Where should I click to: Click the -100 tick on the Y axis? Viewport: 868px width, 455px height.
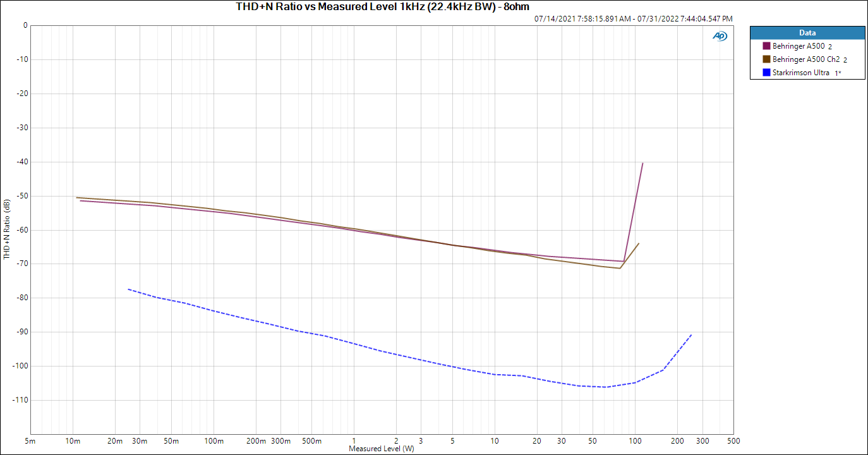coord(20,366)
